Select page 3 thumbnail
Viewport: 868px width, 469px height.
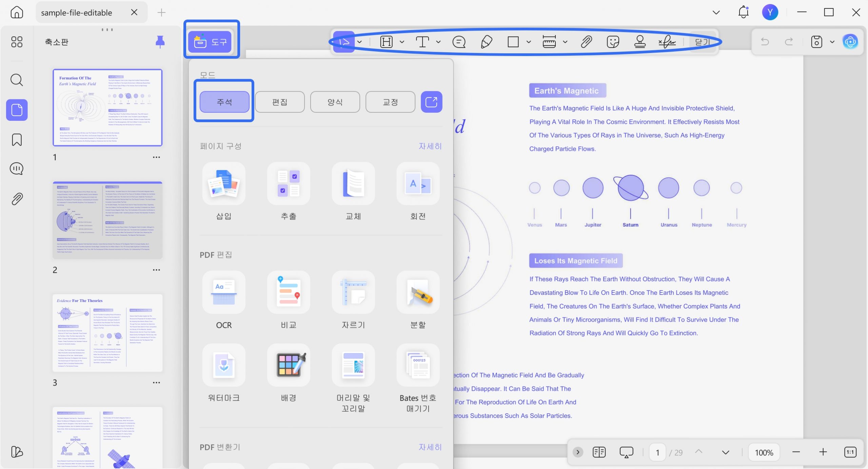click(x=107, y=333)
